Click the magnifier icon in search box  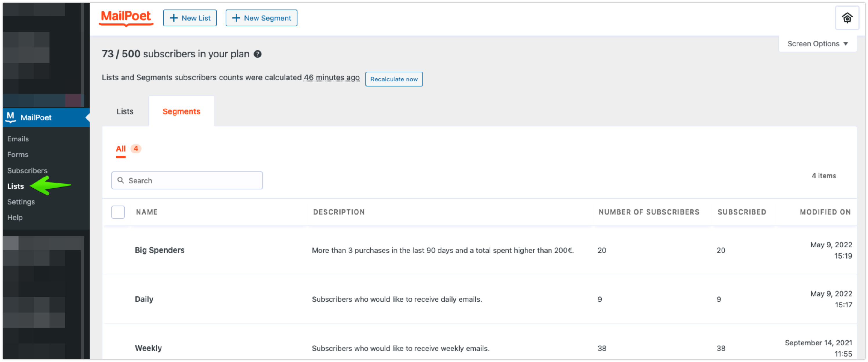click(121, 180)
